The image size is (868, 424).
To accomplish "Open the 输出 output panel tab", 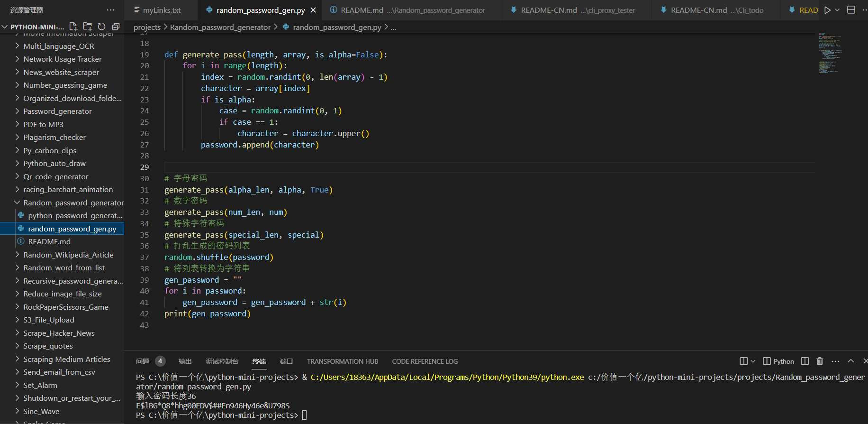I will tap(185, 361).
